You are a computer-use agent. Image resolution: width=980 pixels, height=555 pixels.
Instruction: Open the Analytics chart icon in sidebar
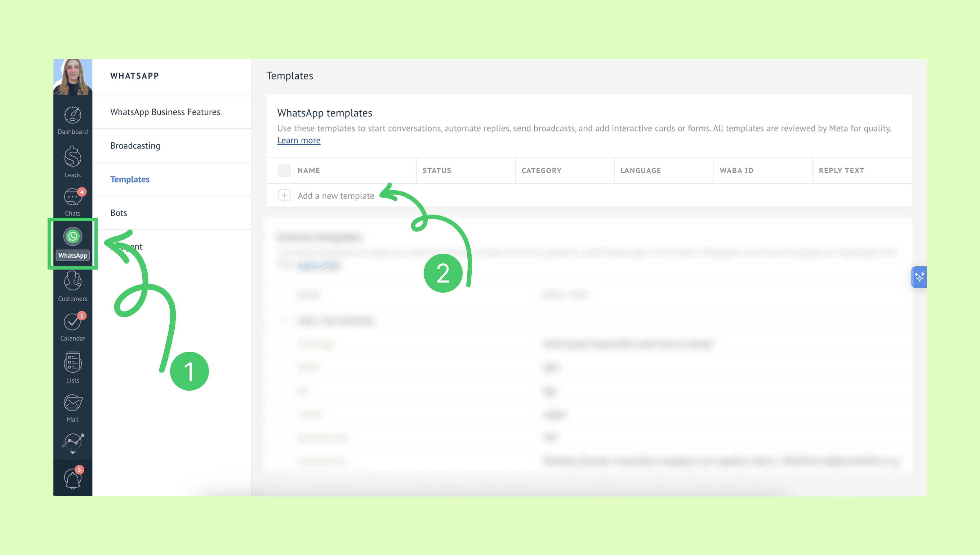point(73,441)
